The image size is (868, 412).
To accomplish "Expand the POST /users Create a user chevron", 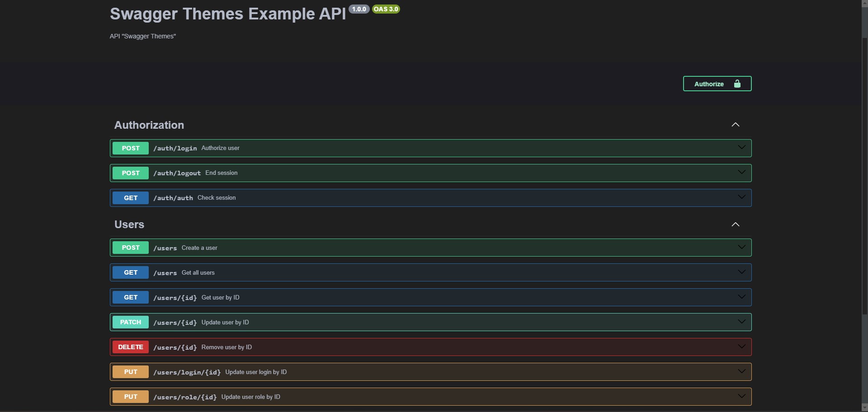I will [x=741, y=247].
